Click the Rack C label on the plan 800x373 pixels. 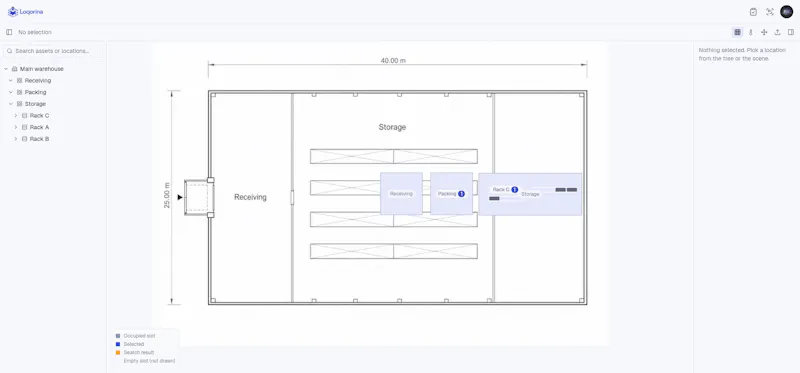point(501,190)
